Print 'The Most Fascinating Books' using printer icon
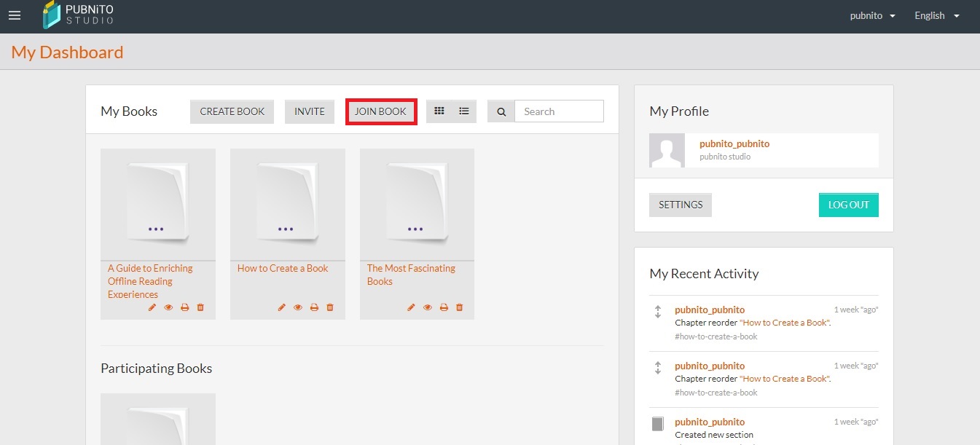 click(444, 307)
